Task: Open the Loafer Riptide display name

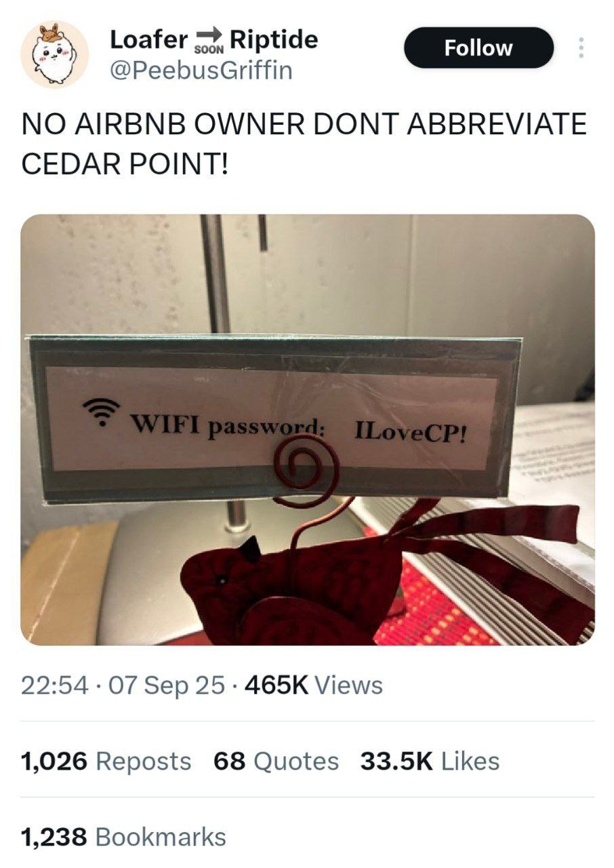Action: [x=214, y=40]
